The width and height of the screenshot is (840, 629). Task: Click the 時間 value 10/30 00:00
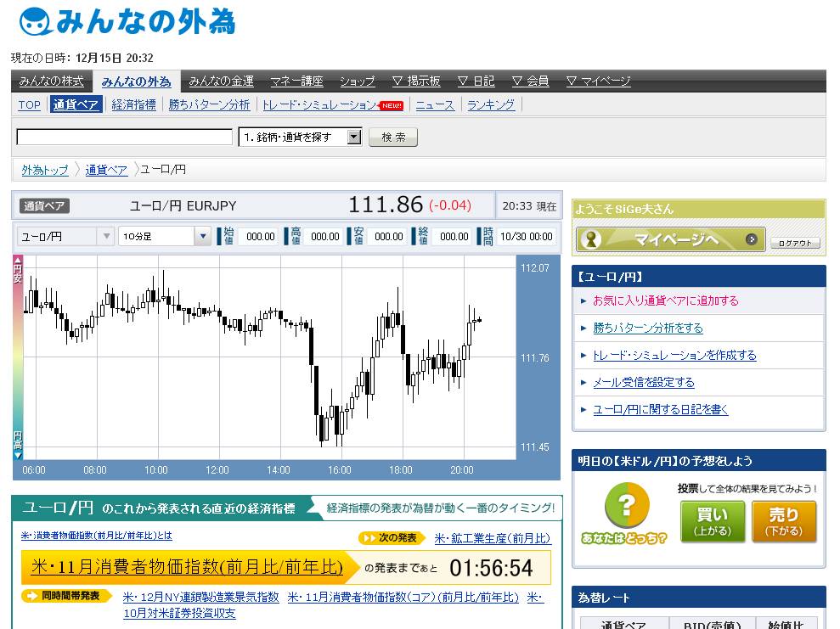(526, 236)
